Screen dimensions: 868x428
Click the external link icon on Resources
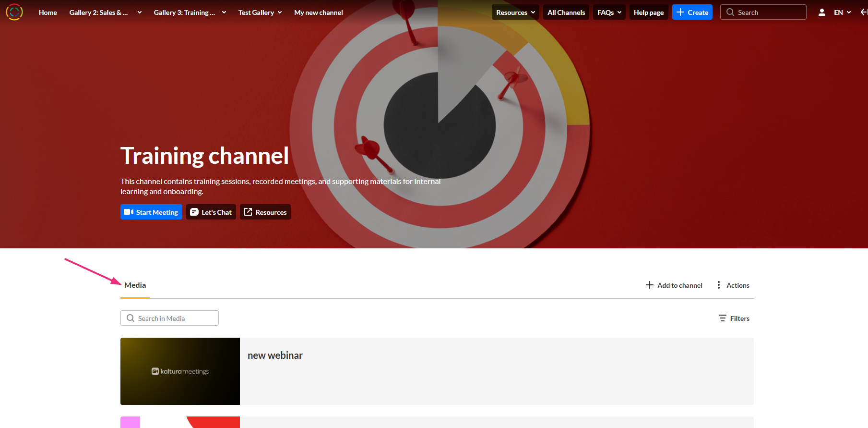tap(248, 212)
